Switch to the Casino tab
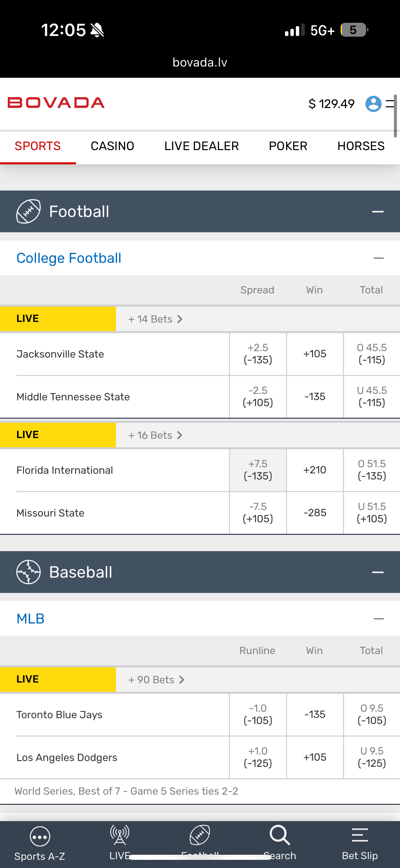The image size is (400, 868). click(112, 146)
